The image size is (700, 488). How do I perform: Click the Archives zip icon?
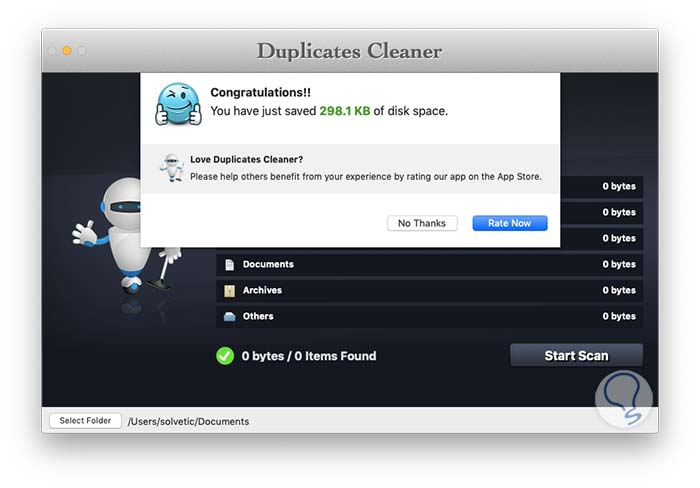[229, 291]
